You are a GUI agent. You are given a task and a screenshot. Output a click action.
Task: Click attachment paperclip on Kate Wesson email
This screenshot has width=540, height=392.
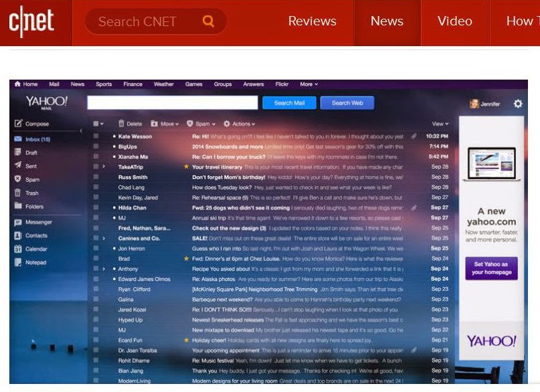tap(414, 136)
